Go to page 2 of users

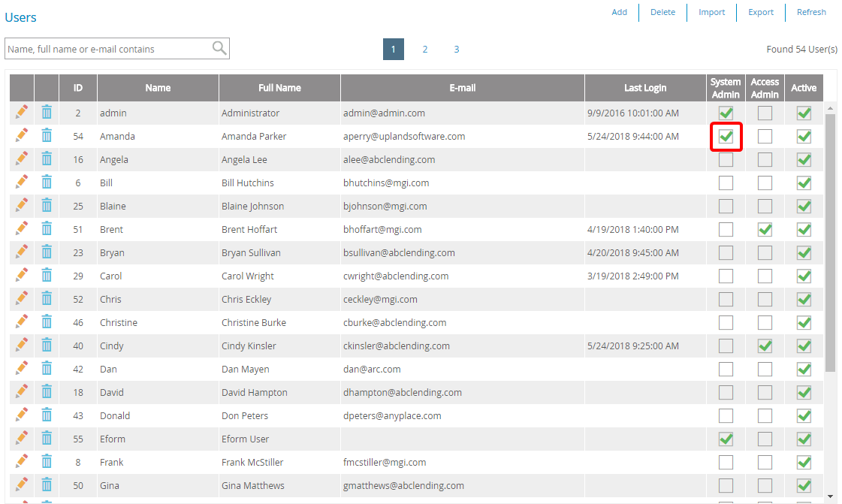tap(425, 50)
